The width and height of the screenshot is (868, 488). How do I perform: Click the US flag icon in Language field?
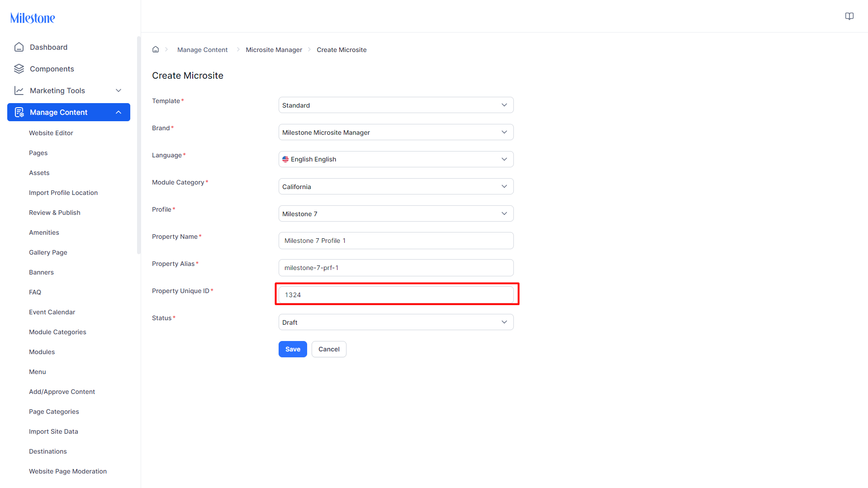click(285, 159)
